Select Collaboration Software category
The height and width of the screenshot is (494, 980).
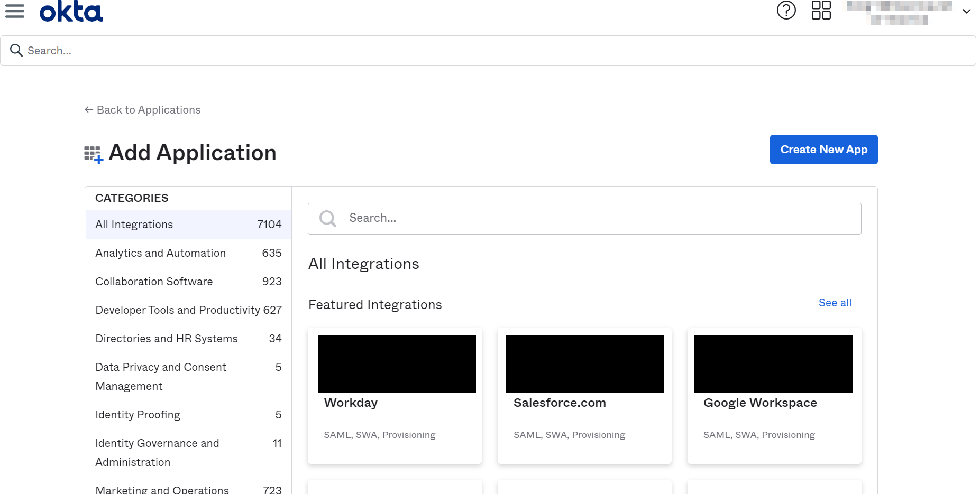188,282
